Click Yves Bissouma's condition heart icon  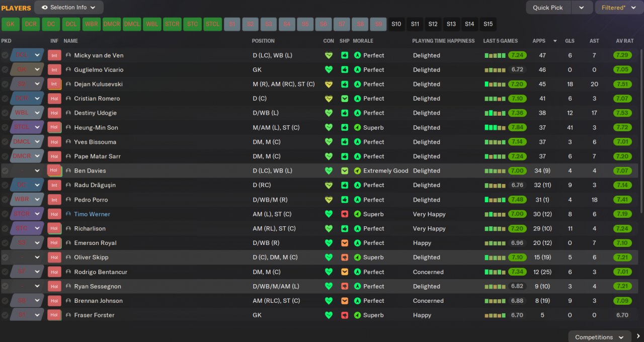point(329,142)
